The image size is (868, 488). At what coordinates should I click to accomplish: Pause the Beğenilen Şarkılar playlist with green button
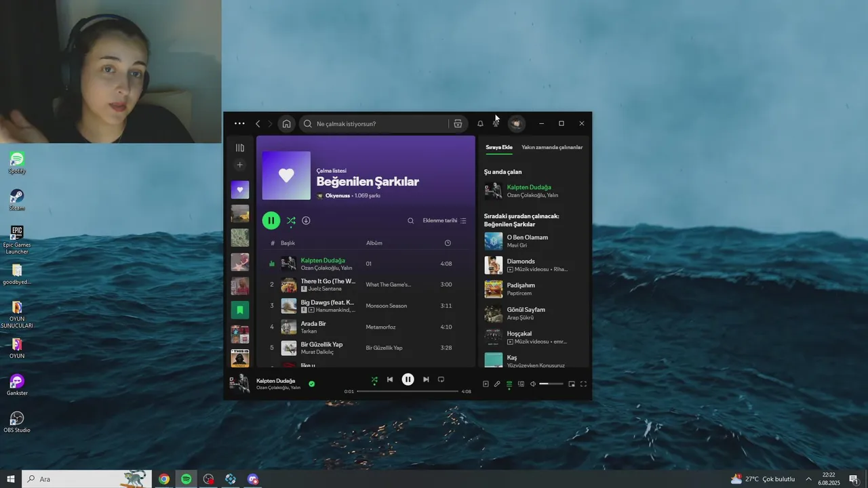click(271, 220)
